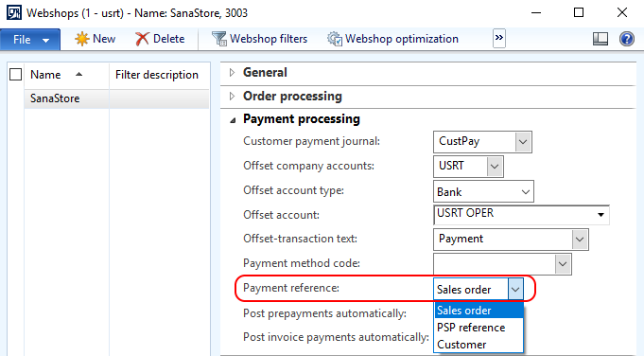Toggle the view layout icon
The height and width of the screenshot is (356, 644).
pos(600,39)
